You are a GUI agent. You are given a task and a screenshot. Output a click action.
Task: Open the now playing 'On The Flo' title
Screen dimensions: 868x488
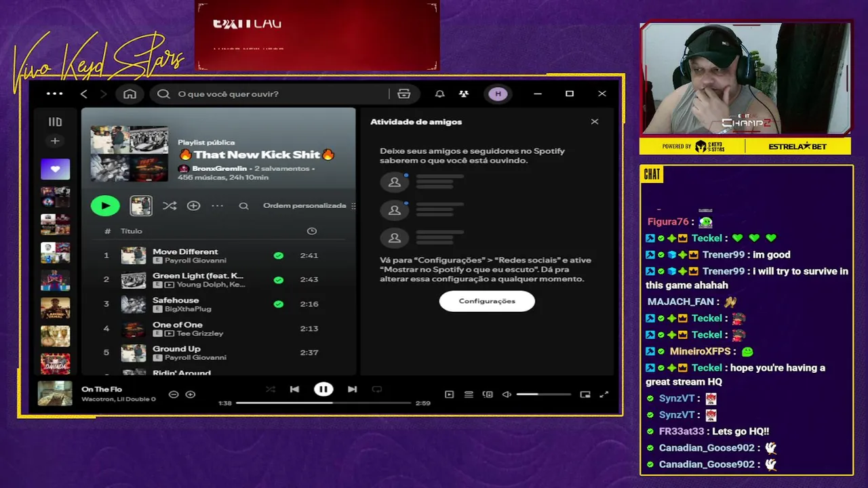(102, 389)
